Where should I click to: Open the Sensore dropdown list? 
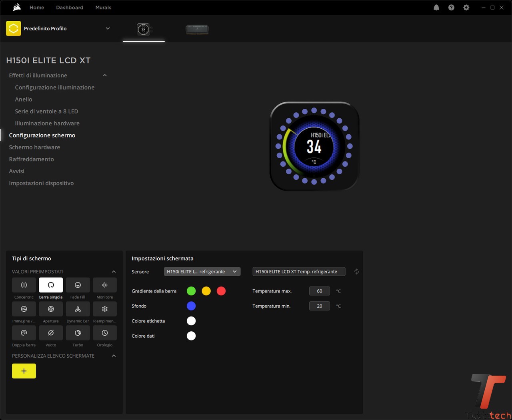pyautogui.click(x=202, y=272)
